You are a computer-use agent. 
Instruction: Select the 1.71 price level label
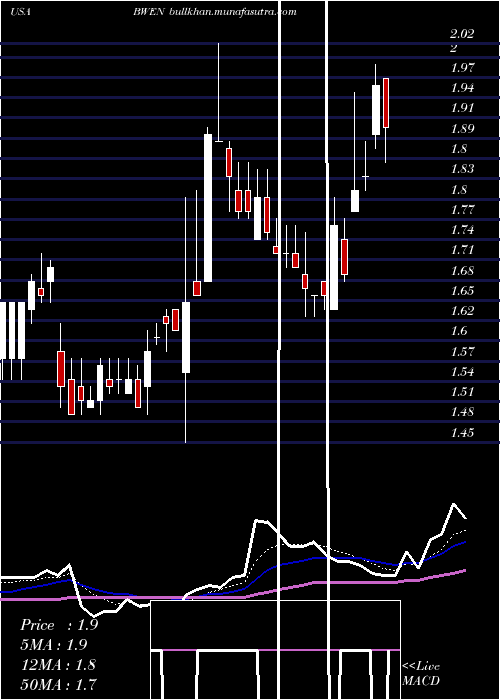pos(462,250)
